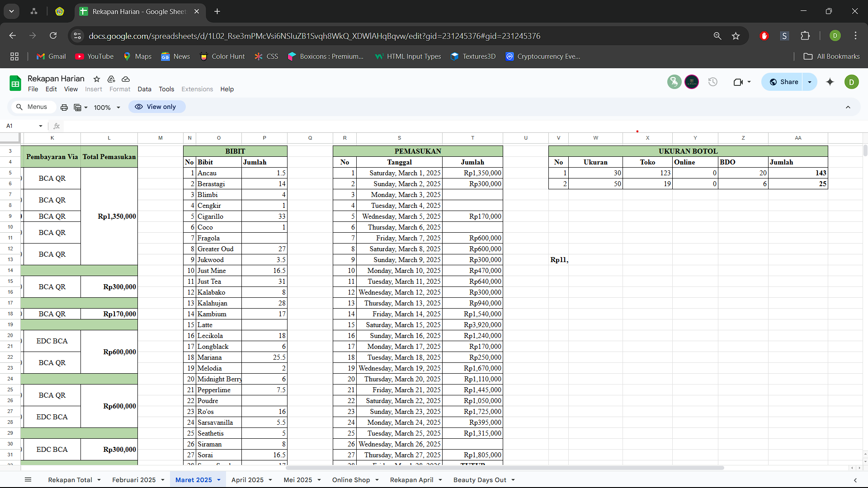868x488 pixels.
Task: Click the document cloud status icon
Action: [x=126, y=79]
